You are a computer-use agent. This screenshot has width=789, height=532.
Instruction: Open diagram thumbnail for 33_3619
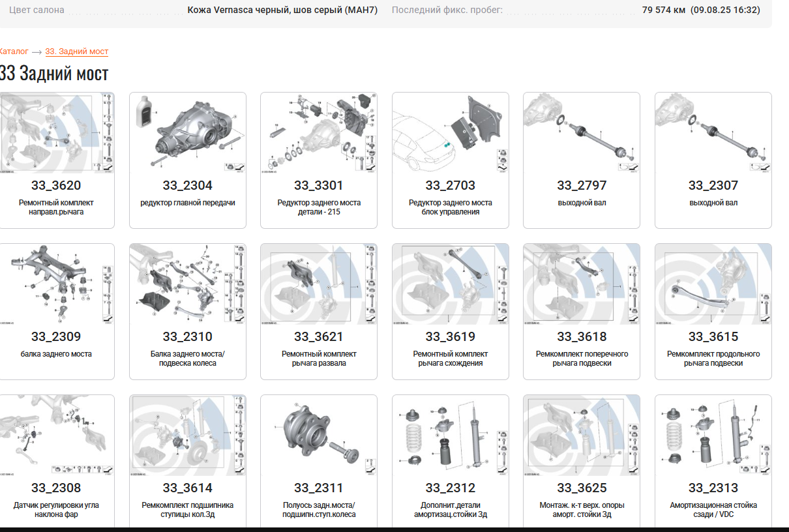[x=451, y=285]
